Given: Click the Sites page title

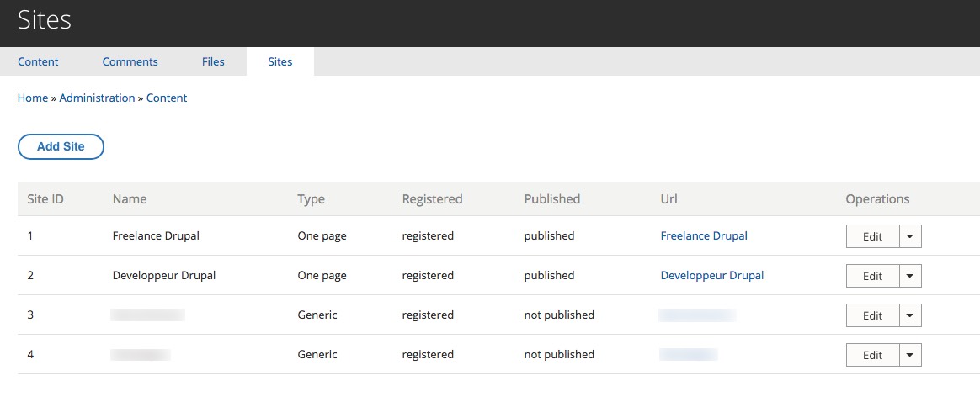Looking at the screenshot, I should pos(45,20).
